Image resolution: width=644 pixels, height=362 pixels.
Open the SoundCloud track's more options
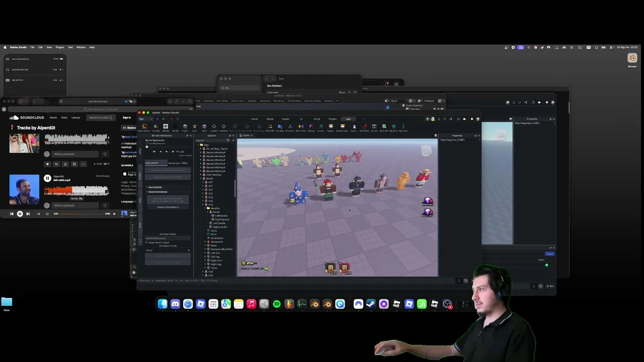click(x=84, y=164)
